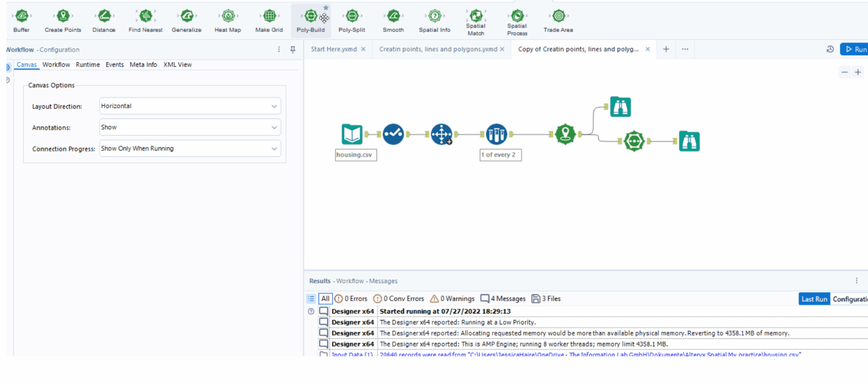Open the tab overflow ellipsis menu
This screenshot has width=868, height=382.
point(685,49)
